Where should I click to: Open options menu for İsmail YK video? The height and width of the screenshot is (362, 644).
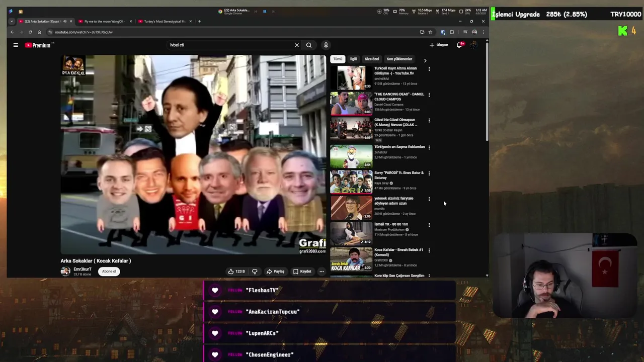coord(429,225)
